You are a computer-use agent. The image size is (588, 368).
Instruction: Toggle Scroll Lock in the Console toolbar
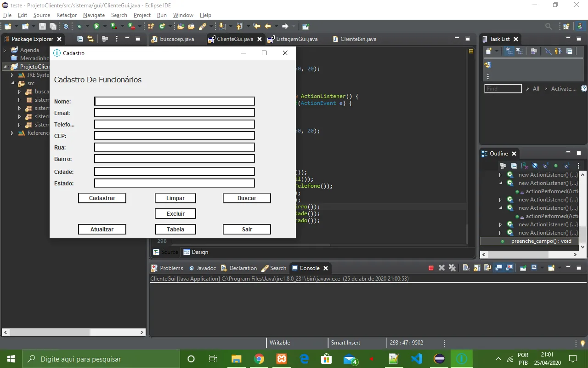click(x=476, y=268)
